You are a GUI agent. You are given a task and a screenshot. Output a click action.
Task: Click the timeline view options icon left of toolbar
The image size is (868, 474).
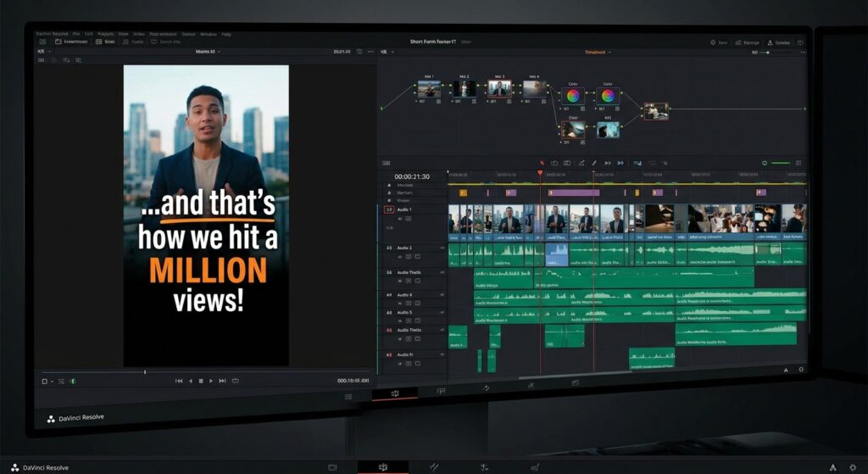coord(387,163)
